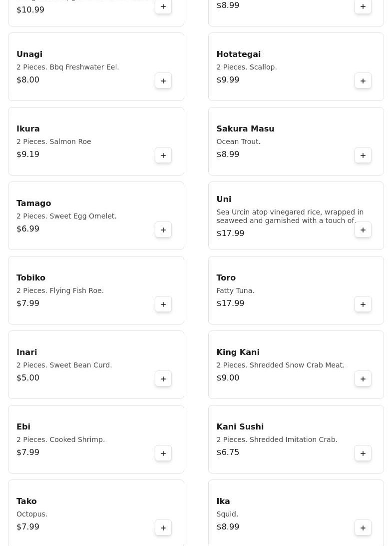Viewport: 392px width, 546px height.
Task: Select the King Kani item name
Action: click(x=238, y=352)
